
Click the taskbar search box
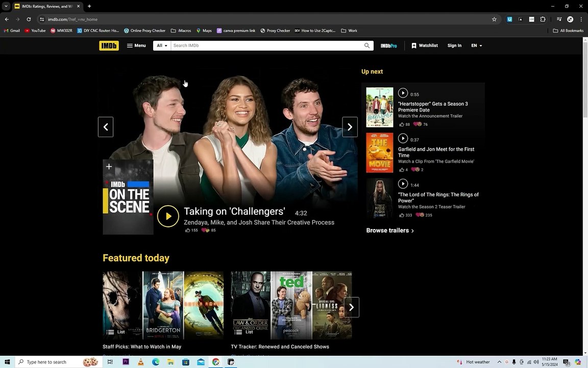(x=58, y=362)
